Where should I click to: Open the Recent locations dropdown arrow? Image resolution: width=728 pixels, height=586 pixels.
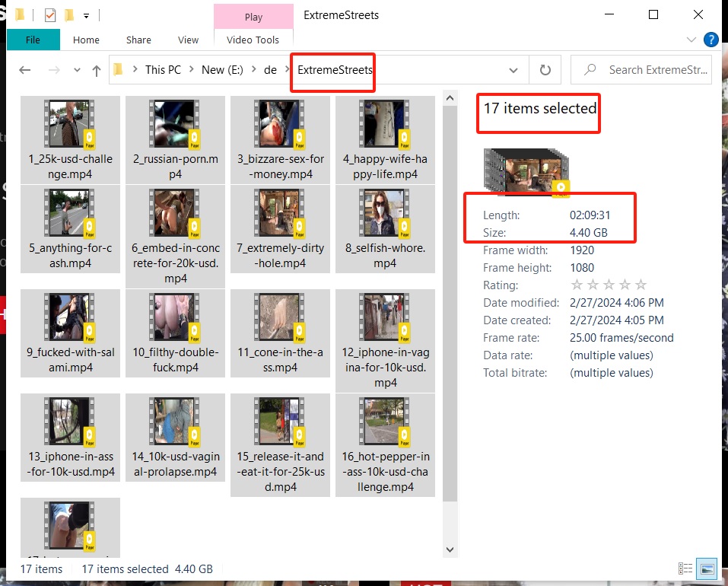coord(77,70)
